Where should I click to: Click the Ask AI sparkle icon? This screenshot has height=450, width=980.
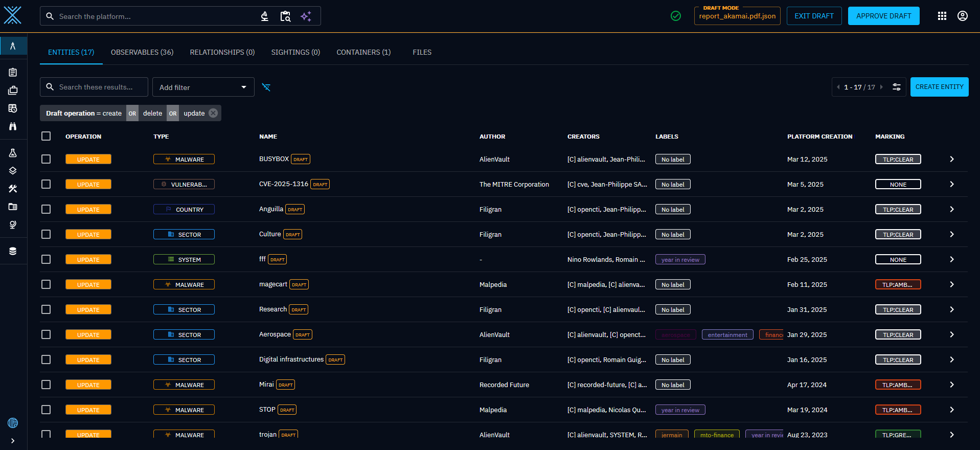pos(306,16)
